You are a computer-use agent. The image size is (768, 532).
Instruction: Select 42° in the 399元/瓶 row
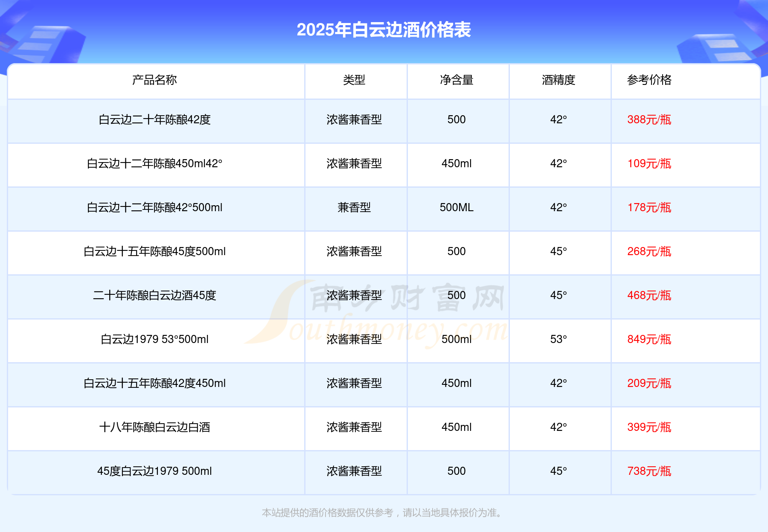559,427
